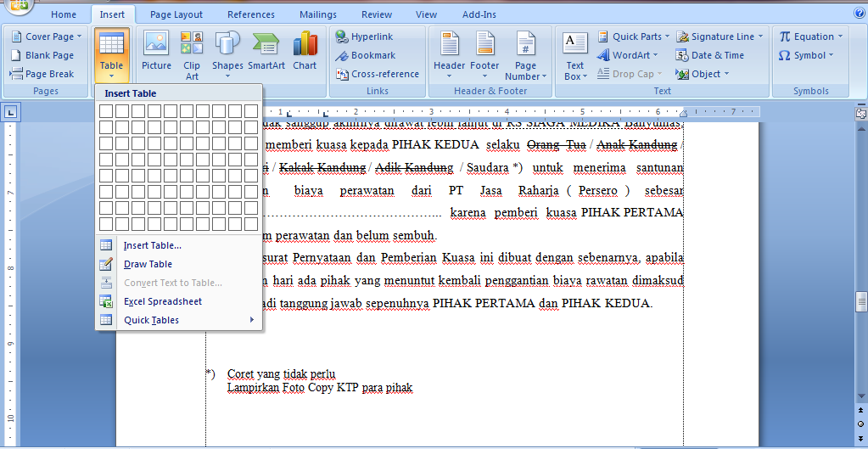The image size is (868, 449).
Task: Insert an Equation
Action: [811, 36]
